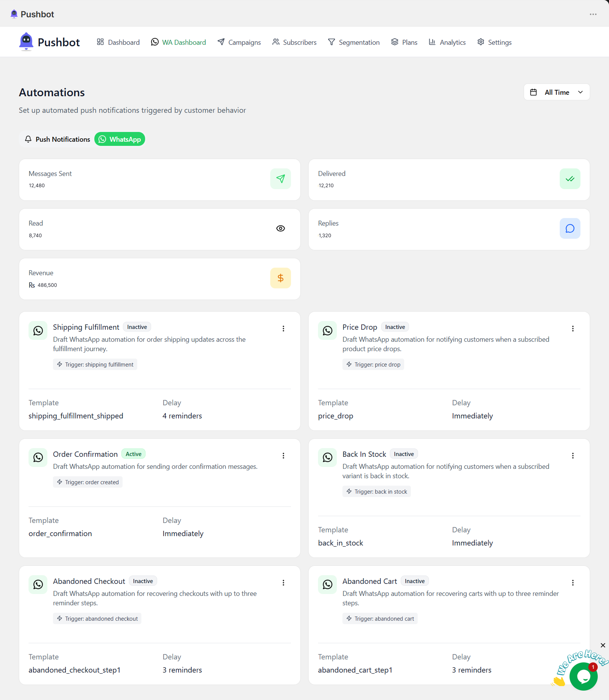609x700 pixels.
Task: Click the 'Trigger: abandoned checkout' tag
Action: coord(97,619)
